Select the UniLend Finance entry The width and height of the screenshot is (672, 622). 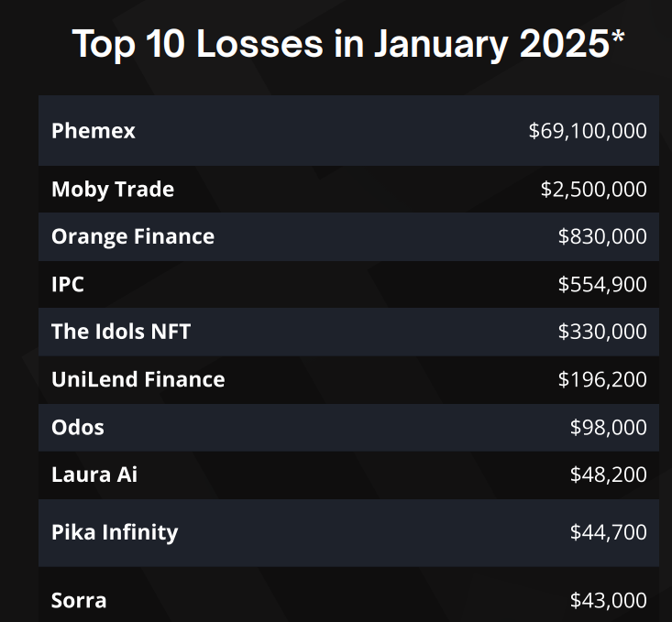coord(138,379)
